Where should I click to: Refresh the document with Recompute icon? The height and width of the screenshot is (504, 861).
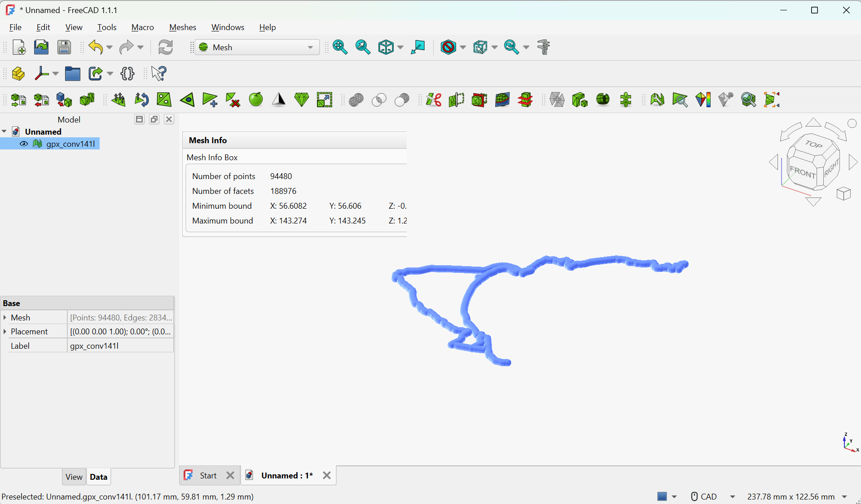pyautogui.click(x=166, y=47)
